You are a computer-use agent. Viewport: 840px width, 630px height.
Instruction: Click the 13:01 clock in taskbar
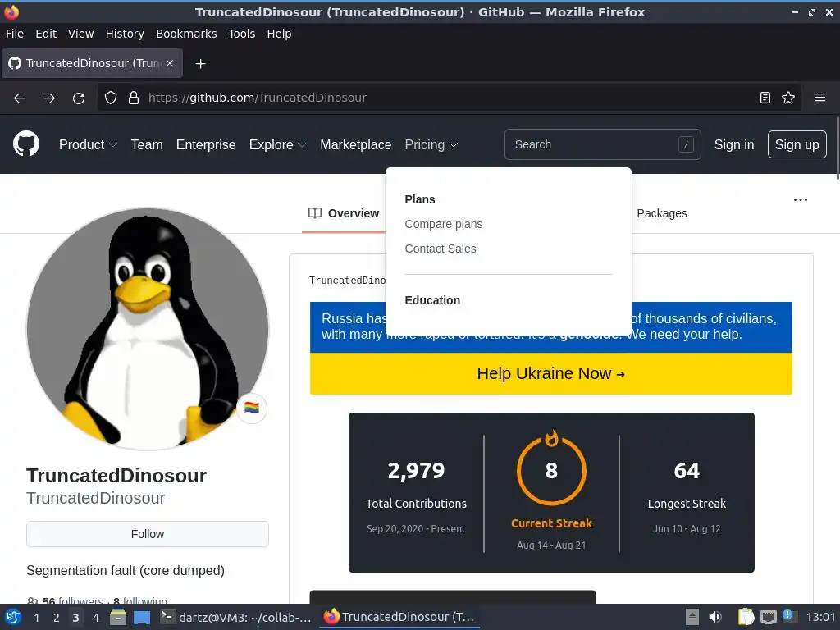820,617
